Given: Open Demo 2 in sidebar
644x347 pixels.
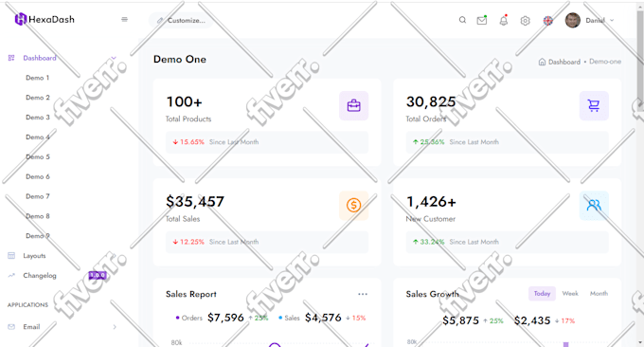Looking at the screenshot, I should click(x=37, y=98).
